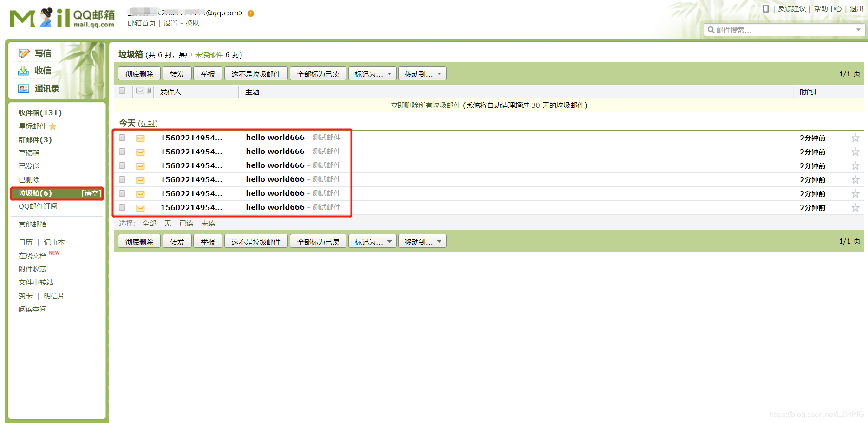Screen dimensions: 868x423
Task: Click the top 转发 button
Action: [x=177, y=74]
